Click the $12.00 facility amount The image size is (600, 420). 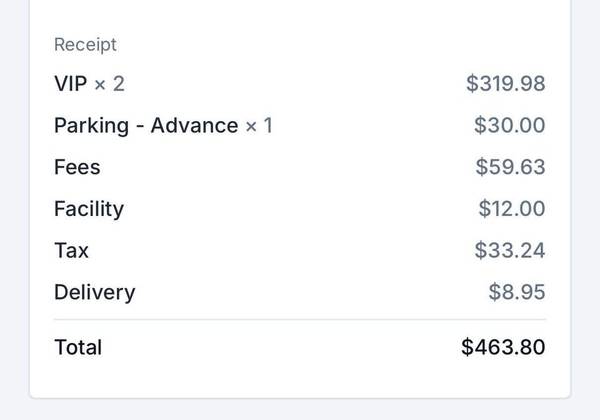click(512, 208)
